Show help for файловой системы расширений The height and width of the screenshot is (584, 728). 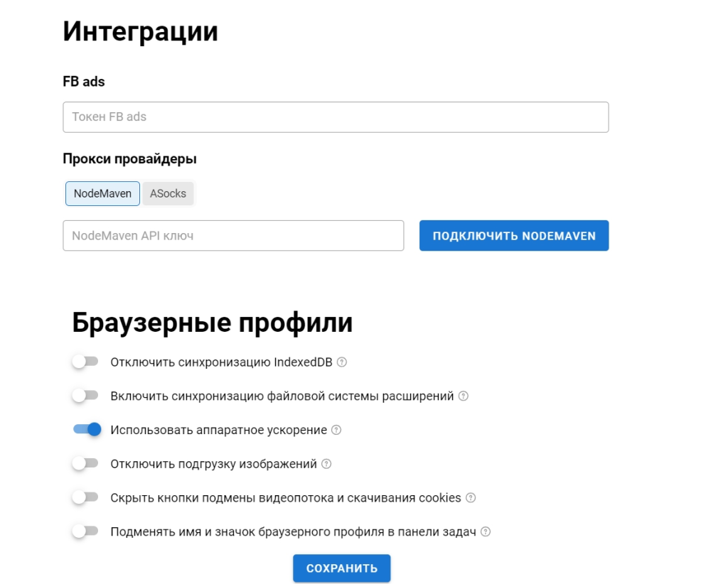click(x=464, y=396)
